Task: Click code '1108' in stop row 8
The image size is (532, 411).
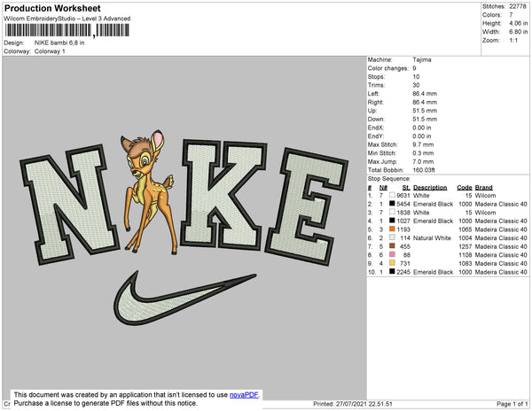Action: click(465, 255)
